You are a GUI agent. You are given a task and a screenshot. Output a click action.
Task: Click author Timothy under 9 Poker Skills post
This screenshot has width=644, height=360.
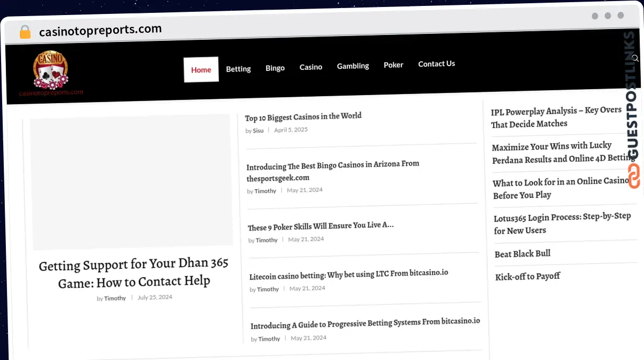pyautogui.click(x=267, y=240)
